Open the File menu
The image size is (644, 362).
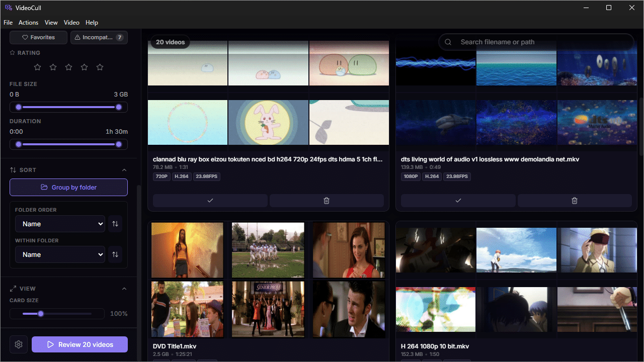tap(8, 23)
